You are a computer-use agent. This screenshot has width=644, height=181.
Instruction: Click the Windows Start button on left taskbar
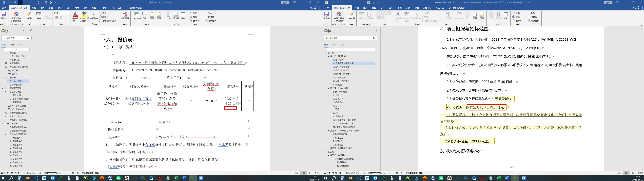(3, 178)
